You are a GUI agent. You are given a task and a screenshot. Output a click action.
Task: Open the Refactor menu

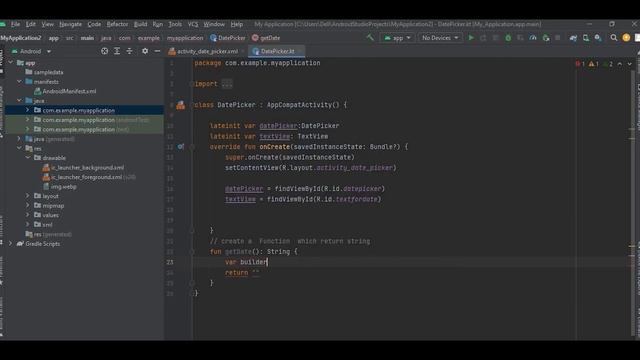tap(117, 24)
